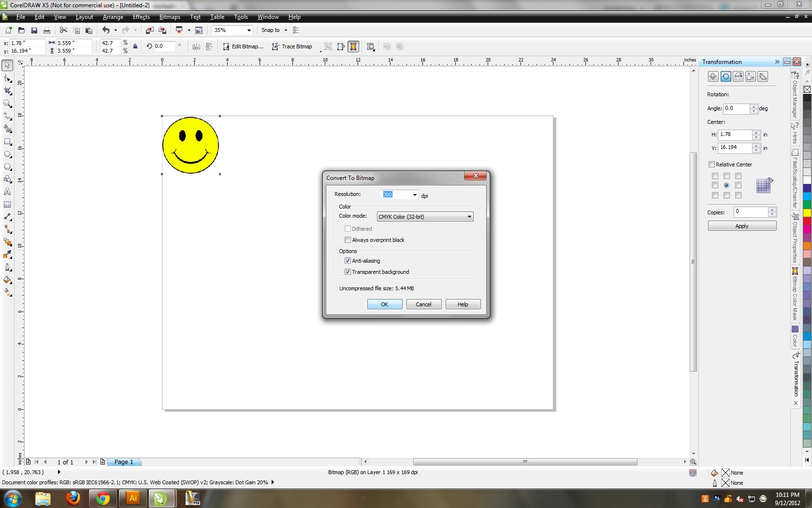Enable Relative Center checkbox
812x508 pixels.
click(x=711, y=164)
